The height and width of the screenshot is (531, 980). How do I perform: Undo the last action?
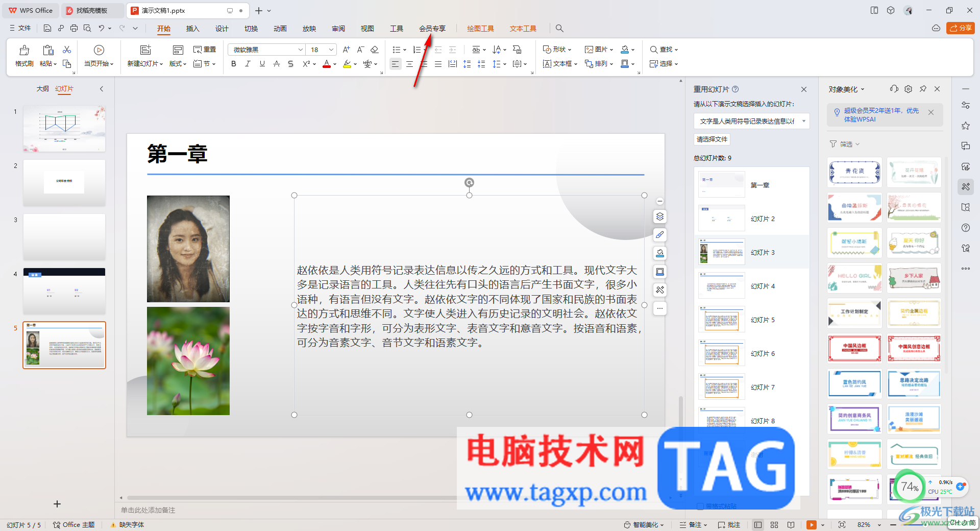point(102,28)
